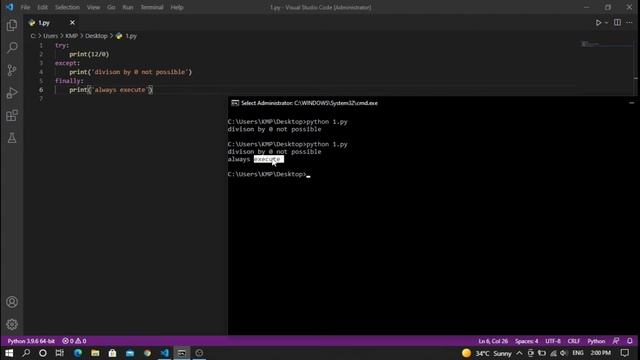Image resolution: width=640 pixels, height=360 pixels.
Task: Switch to VS Code taskbar icon
Action: [x=164, y=353]
